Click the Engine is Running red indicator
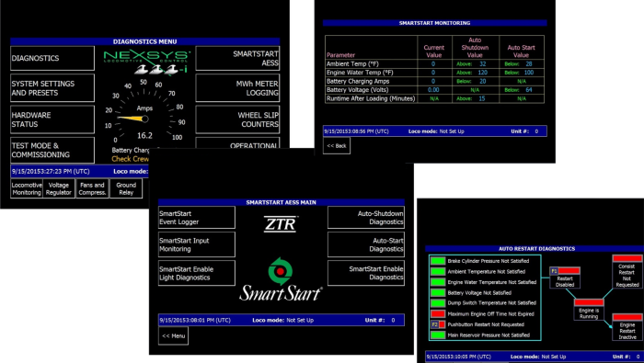This screenshot has width=644, height=363. pyautogui.click(x=589, y=302)
